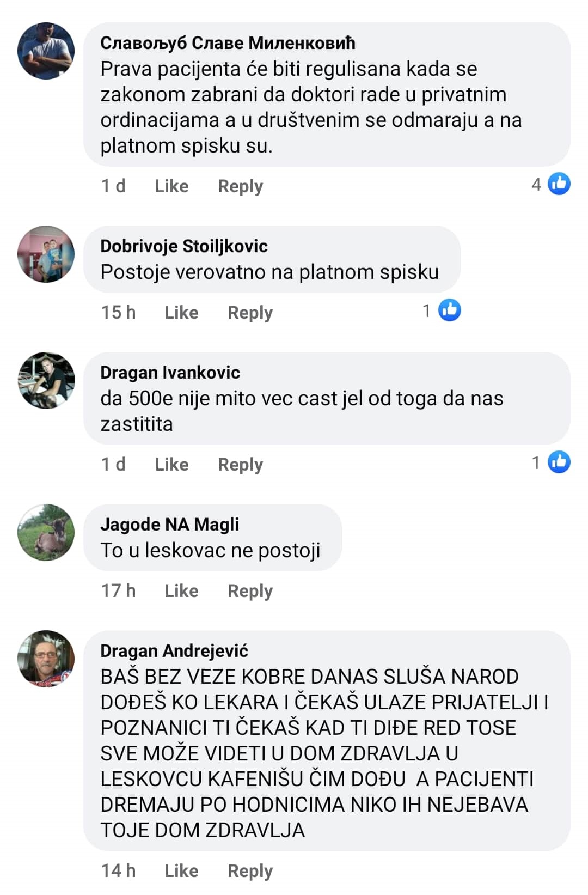Open Dragan Ivankovic's profile avatar
588x895 pixels.
coord(46,381)
